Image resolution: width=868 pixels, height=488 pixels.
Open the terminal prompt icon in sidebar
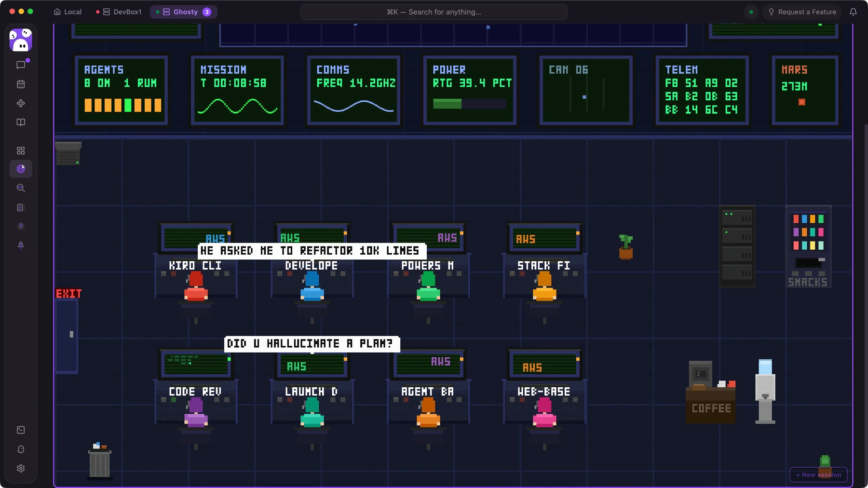click(x=21, y=430)
